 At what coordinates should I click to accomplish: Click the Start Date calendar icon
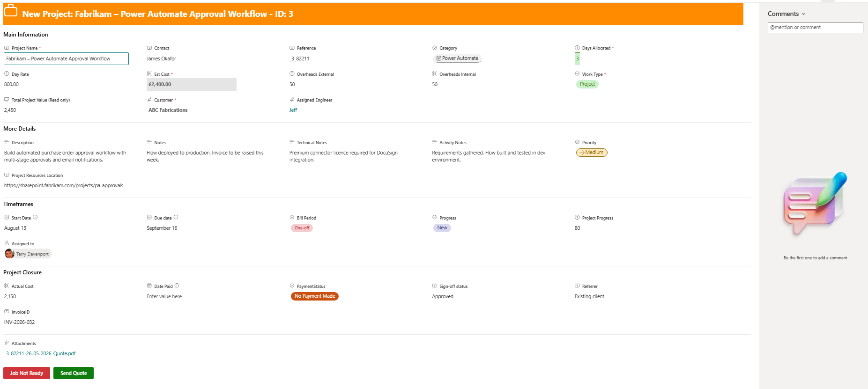tap(7, 217)
